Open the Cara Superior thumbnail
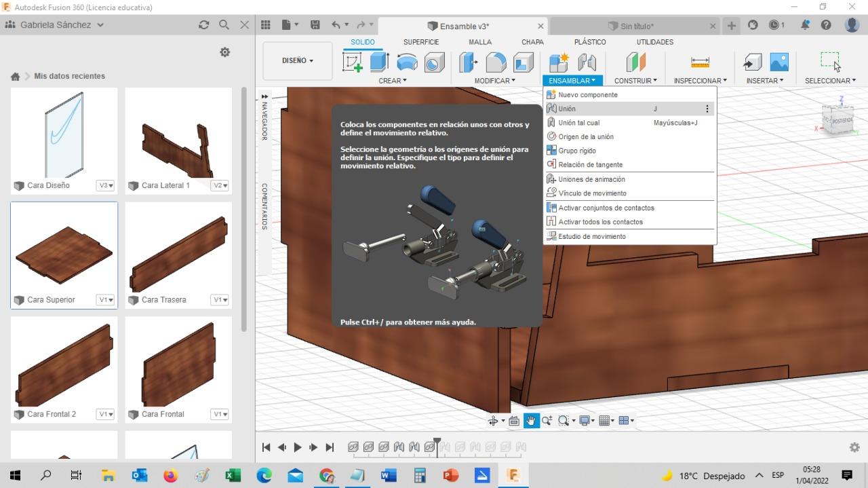Screen dimensions: 868x488 pyautogui.click(x=64, y=248)
